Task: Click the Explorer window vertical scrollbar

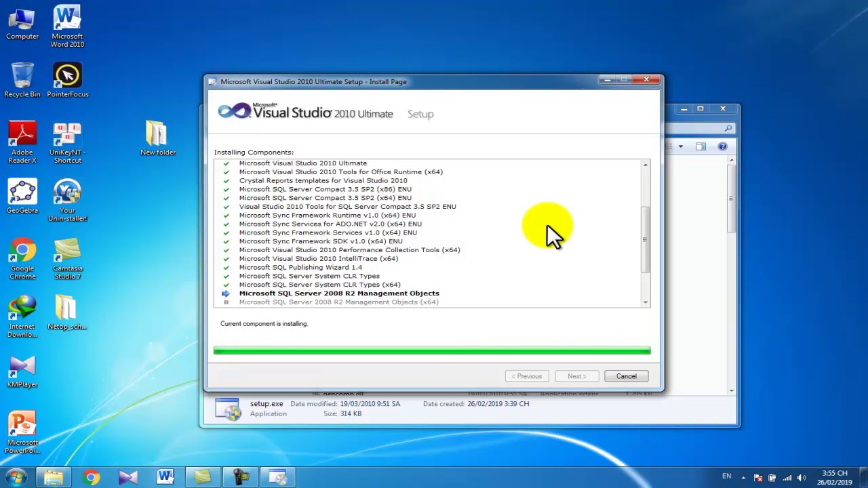Action: tap(731, 199)
